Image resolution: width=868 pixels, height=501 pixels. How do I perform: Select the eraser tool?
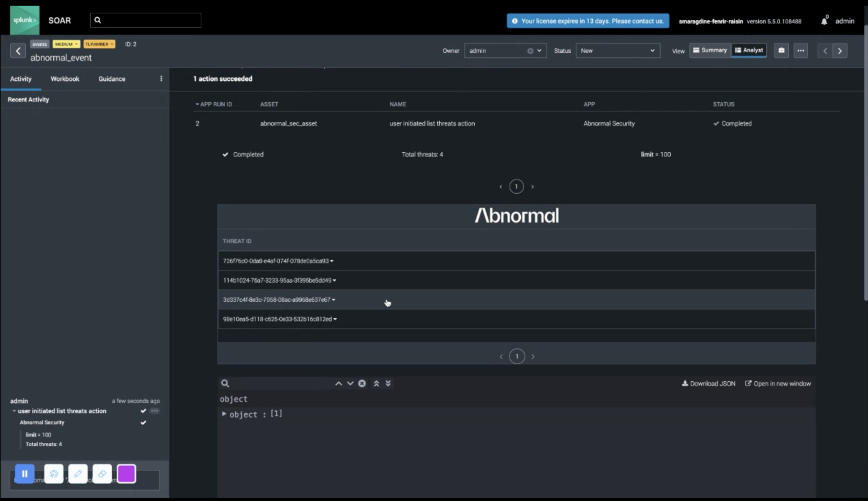pyautogui.click(x=102, y=473)
